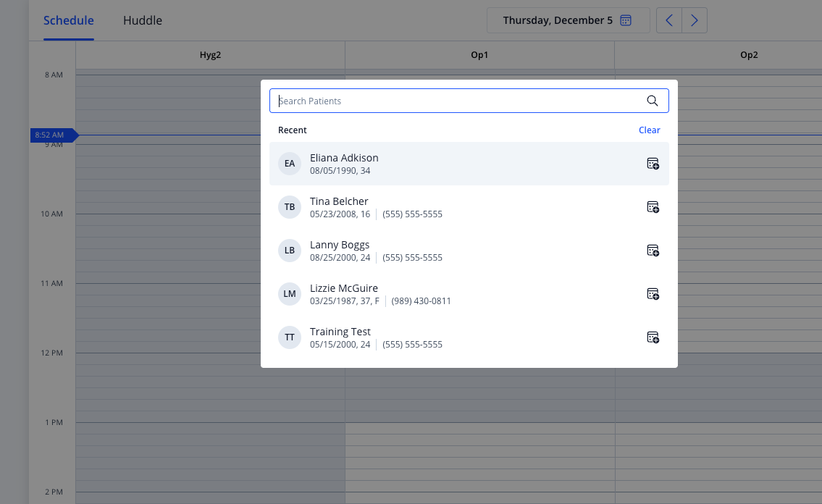Open the calendar date picker icon

[x=626, y=20]
